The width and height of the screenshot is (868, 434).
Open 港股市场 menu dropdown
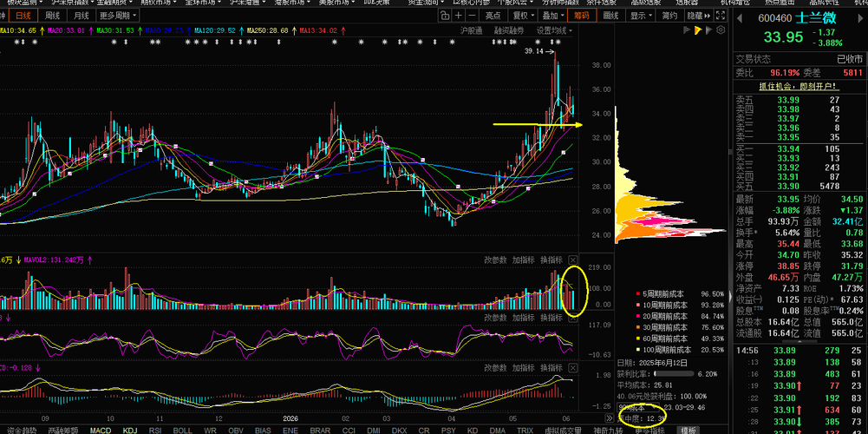click(x=292, y=3)
